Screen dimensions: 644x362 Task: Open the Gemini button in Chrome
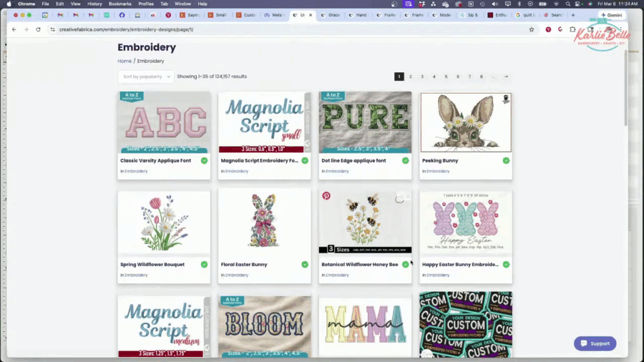click(611, 15)
